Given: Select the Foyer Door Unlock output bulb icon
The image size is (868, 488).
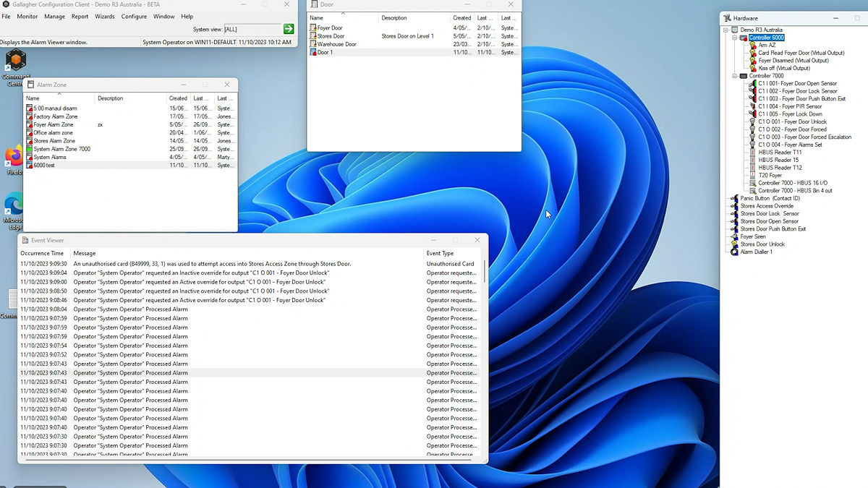Looking at the screenshot, I should click(x=752, y=121).
